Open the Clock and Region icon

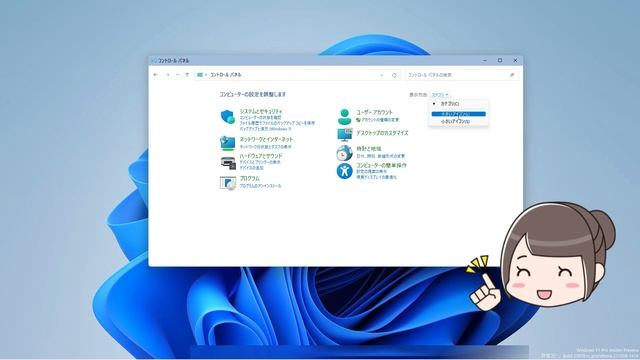[x=344, y=153]
